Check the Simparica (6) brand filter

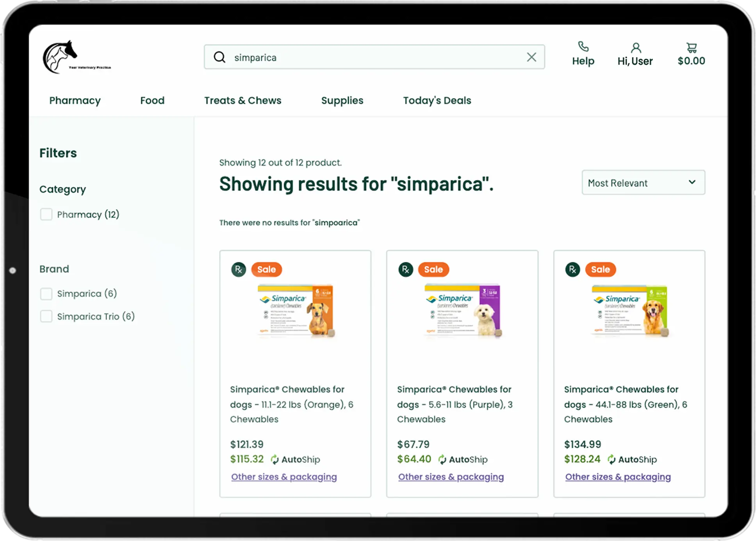point(46,294)
